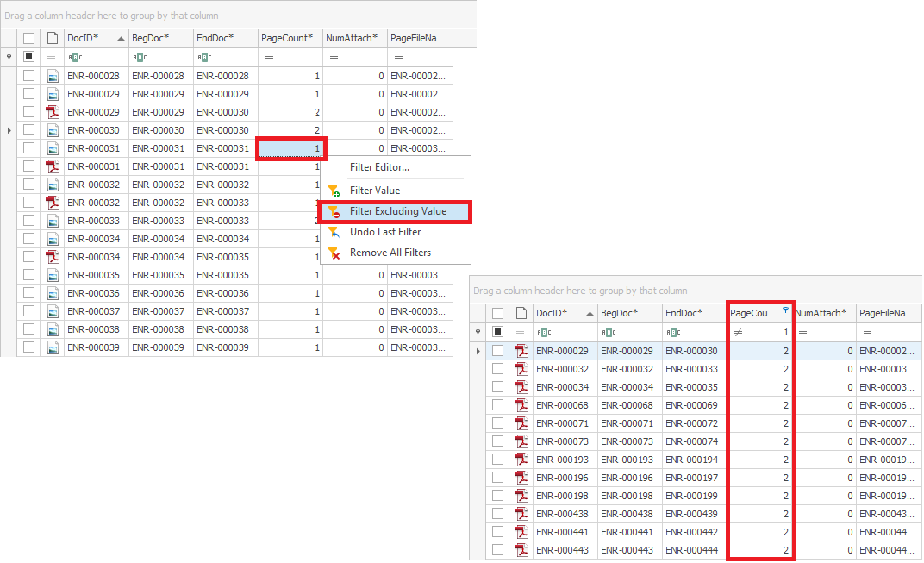The width and height of the screenshot is (924, 563).
Task: Click the red-X funnel icon for Remove All Filters
Action: tap(334, 253)
